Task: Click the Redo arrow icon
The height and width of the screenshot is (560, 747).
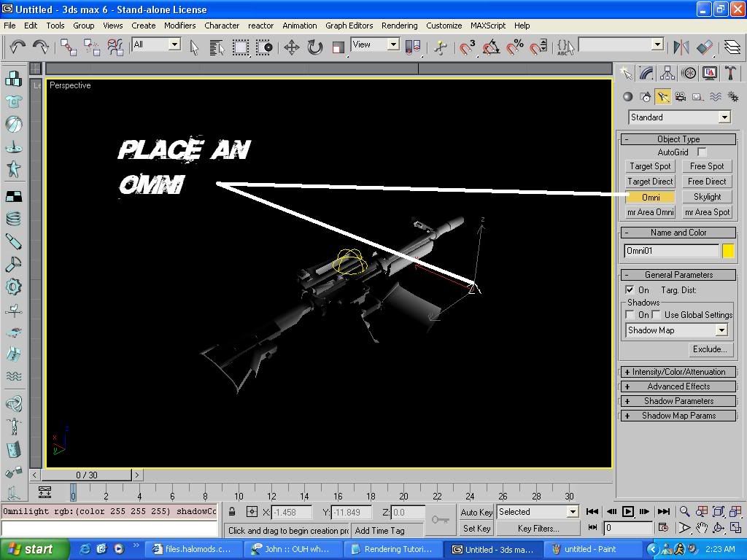Action: (41, 47)
